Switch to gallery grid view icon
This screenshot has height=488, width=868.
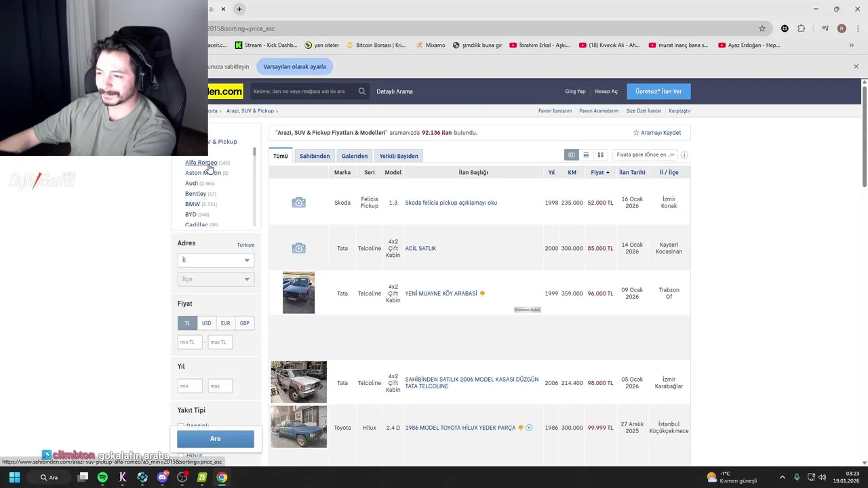coord(600,155)
